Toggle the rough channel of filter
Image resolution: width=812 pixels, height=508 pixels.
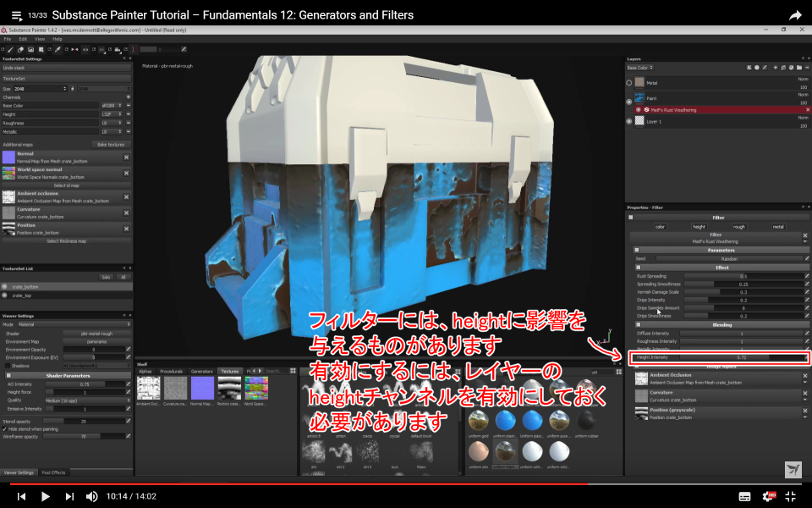pyautogui.click(x=739, y=227)
